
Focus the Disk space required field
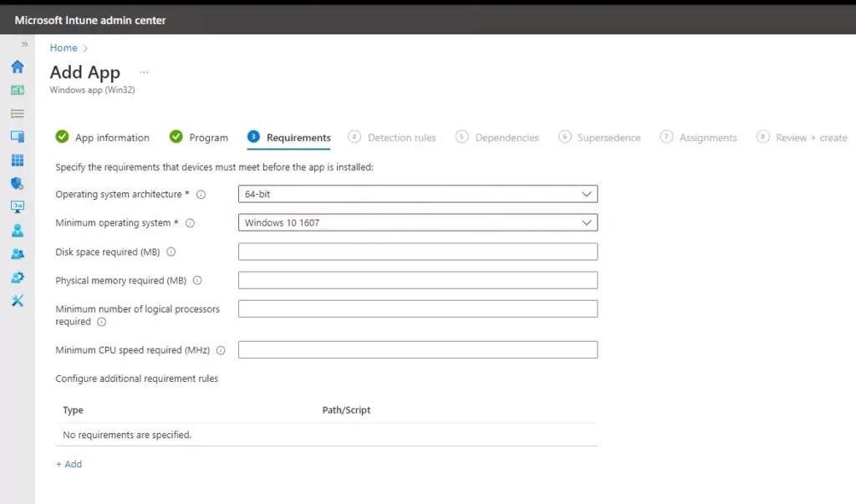(x=418, y=252)
